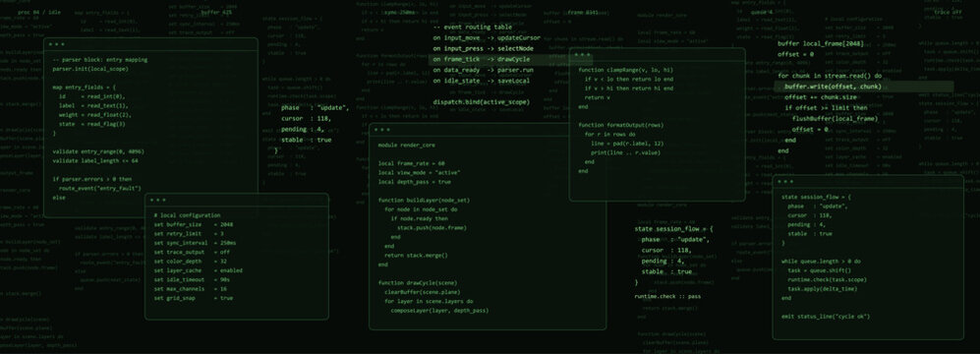Viewport: 980px width, 354px height.
Task: Click "task = queue.shift()" in bottom-right panel
Action: click(x=820, y=270)
